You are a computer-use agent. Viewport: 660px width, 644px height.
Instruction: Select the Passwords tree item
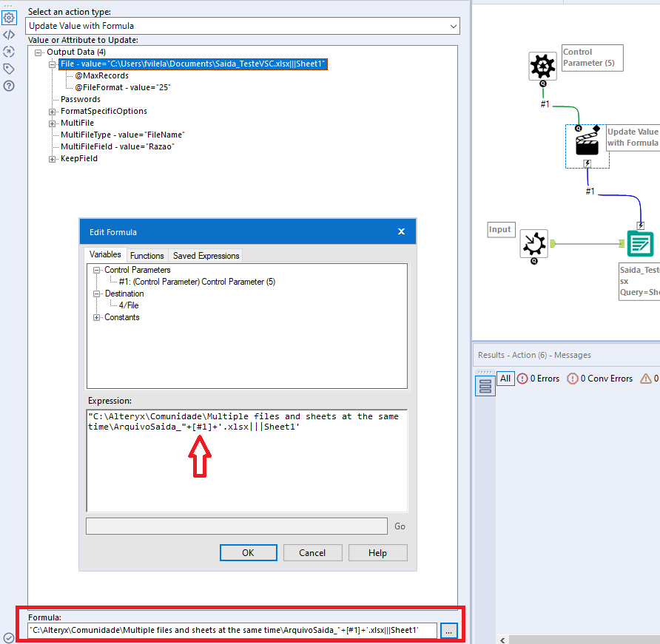pos(81,99)
